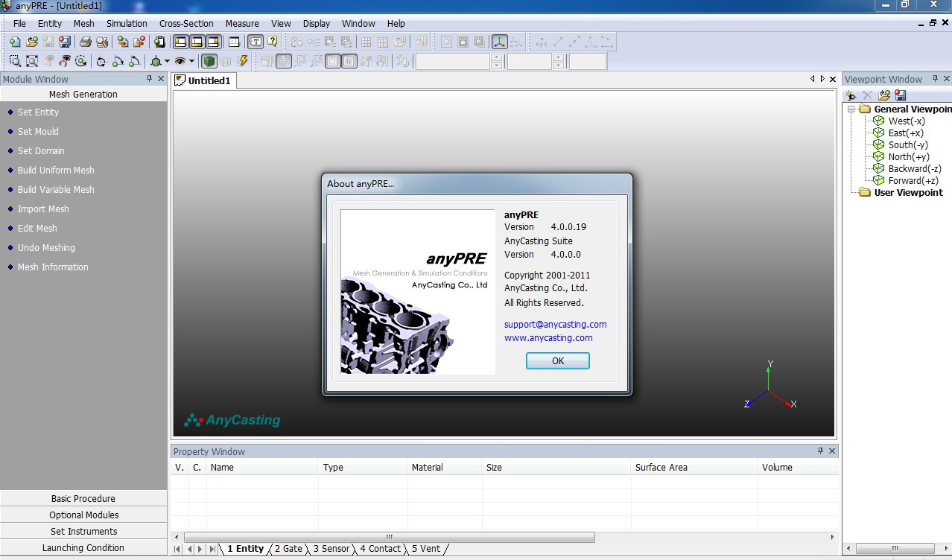Open the www.anycasting.com website link
Screen dimensions: 952x560
[x=548, y=338]
